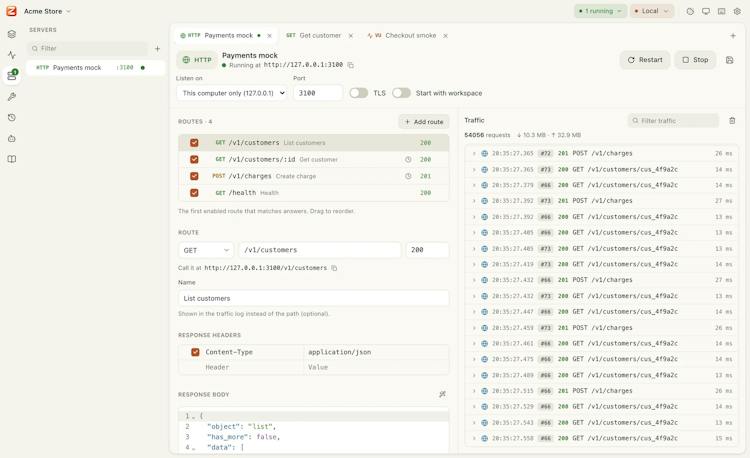The width and height of the screenshot is (750, 458).
Task: Expand the 20:35:27.447 traffic row
Action: tap(474, 312)
